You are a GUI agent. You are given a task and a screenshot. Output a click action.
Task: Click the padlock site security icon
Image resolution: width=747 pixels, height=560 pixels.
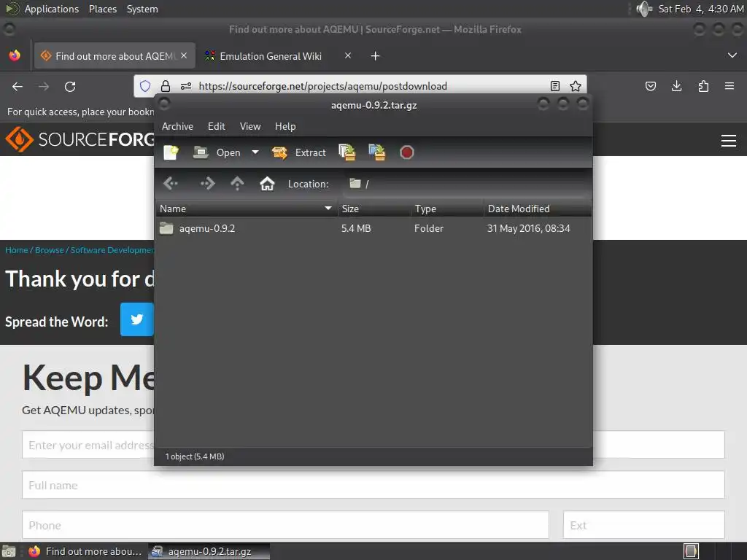tap(166, 86)
